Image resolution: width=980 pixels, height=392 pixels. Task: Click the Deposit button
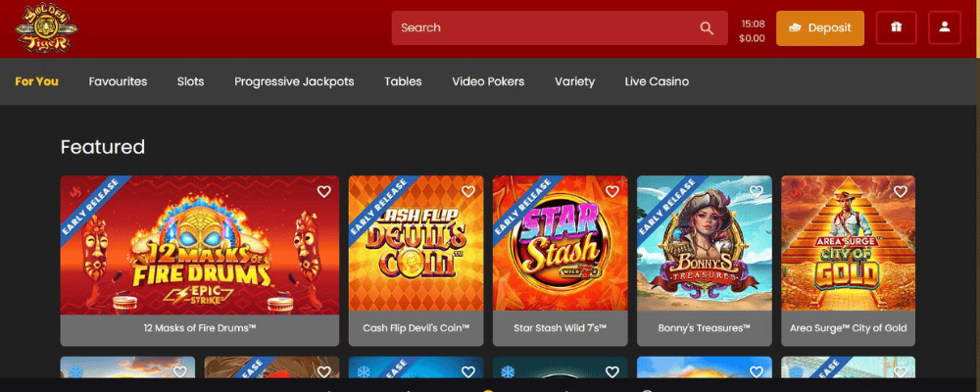click(820, 28)
